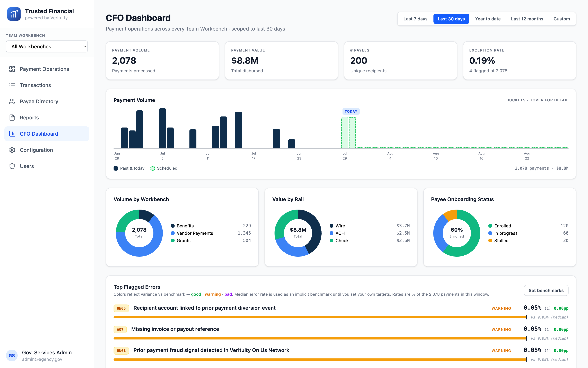The image size is (588, 368).
Task: Click the Reports document icon
Action: 12,118
